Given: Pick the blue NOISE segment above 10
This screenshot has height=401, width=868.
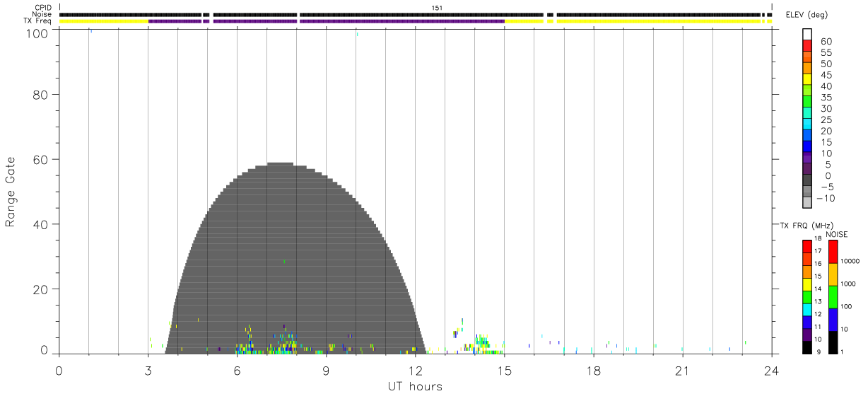Looking at the screenshot, I should point(833,320).
